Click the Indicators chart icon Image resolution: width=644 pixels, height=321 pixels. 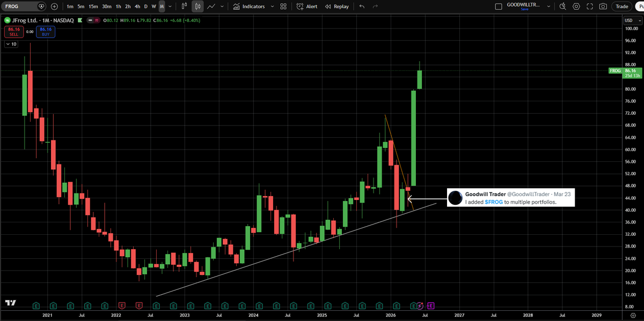(237, 6)
